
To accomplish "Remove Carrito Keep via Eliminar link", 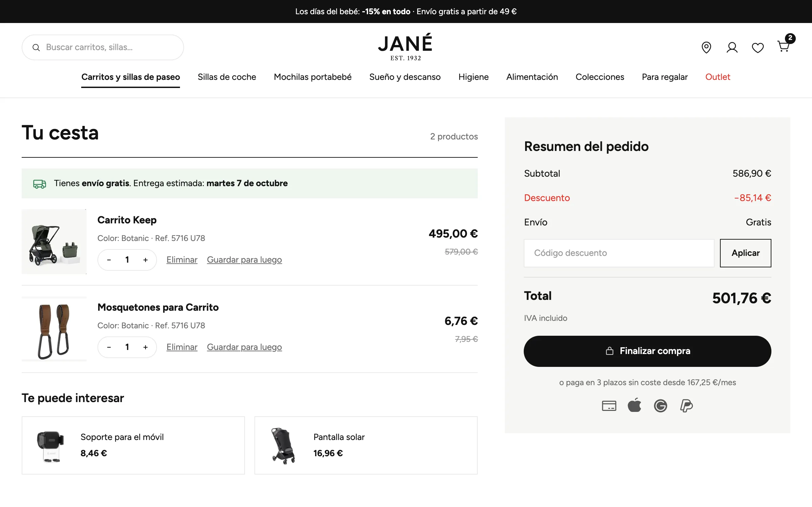I will (x=182, y=260).
